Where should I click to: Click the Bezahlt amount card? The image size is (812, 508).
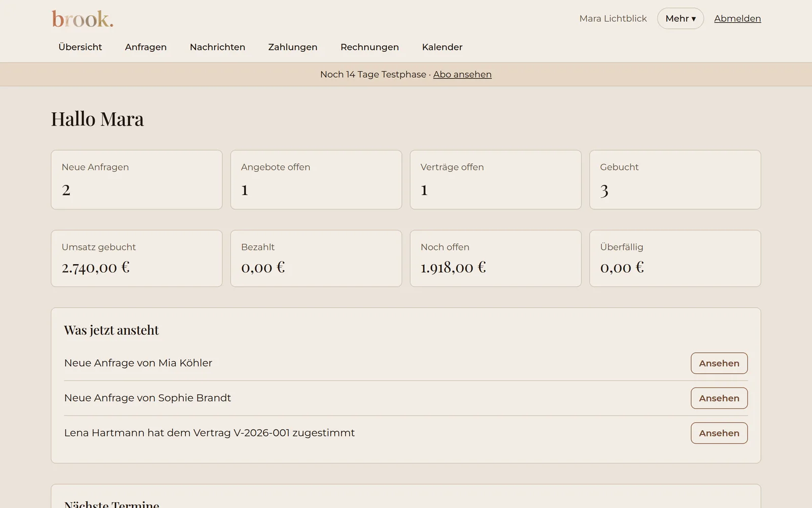pyautogui.click(x=316, y=258)
